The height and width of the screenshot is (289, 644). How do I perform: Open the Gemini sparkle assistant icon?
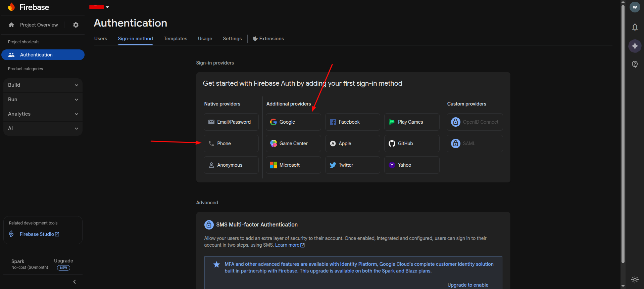(x=635, y=46)
